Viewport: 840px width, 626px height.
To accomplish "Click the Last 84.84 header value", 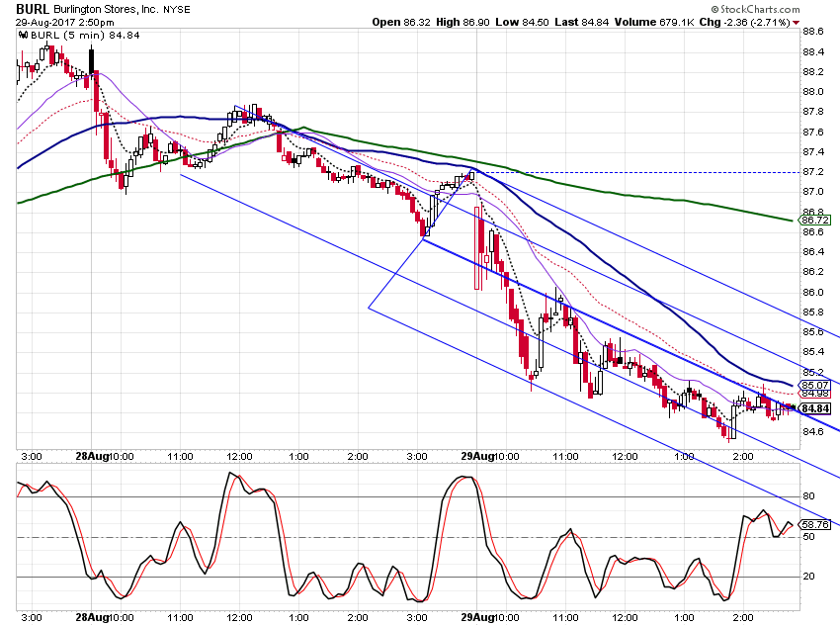I will [582, 22].
